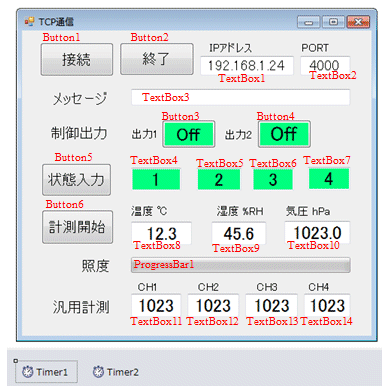
Task: Close the TCP通信 window
Action: [x=358, y=22]
